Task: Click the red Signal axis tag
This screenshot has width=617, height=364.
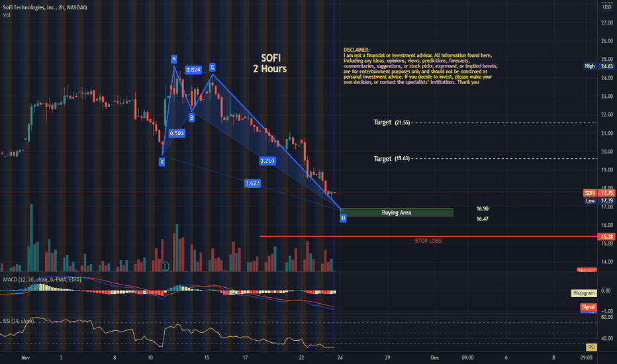Action: 589,307
